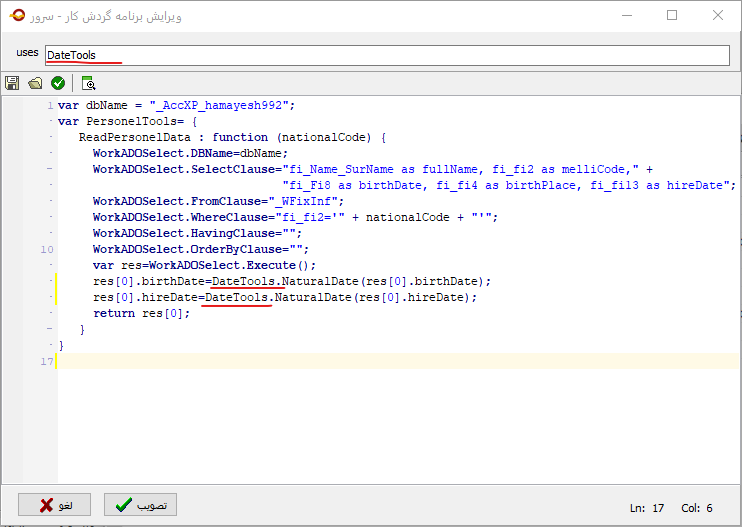Open file using the folder icon
Screen dimensions: 742x527
tap(35, 83)
